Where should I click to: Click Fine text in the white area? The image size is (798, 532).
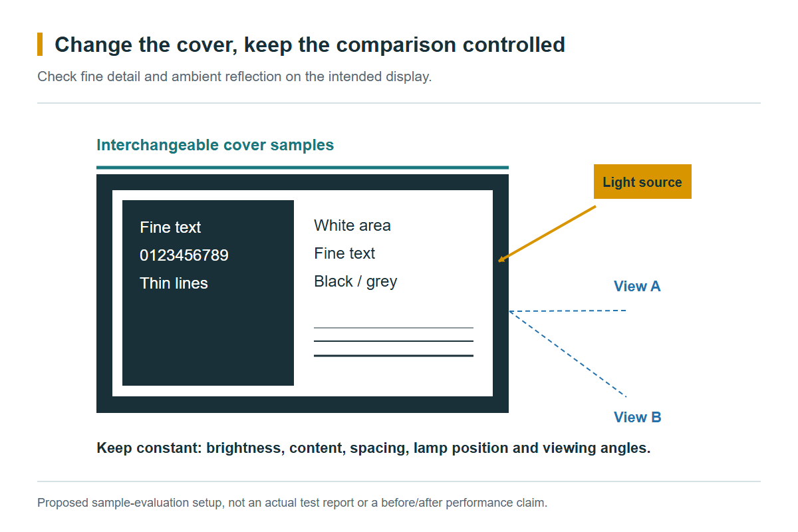click(x=344, y=253)
